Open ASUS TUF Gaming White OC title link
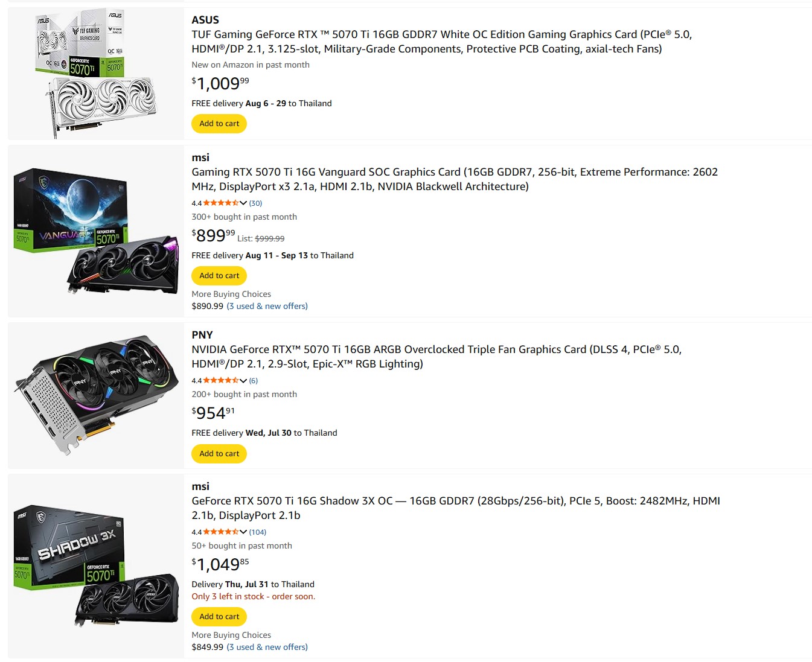 click(441, 42)
